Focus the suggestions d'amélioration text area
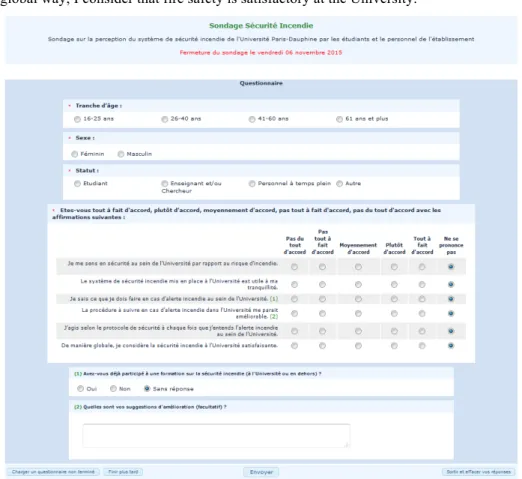The width and height of the screenshot is (522, 479). [x=216, y=435]
